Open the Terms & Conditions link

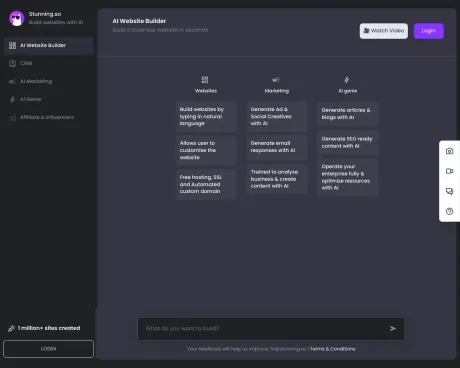[x=333, y=349]
